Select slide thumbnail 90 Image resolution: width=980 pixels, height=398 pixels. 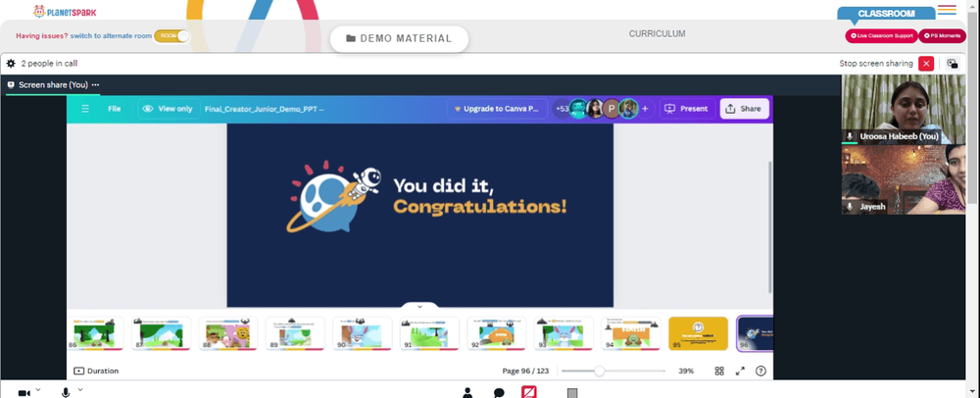pos(363,333)
